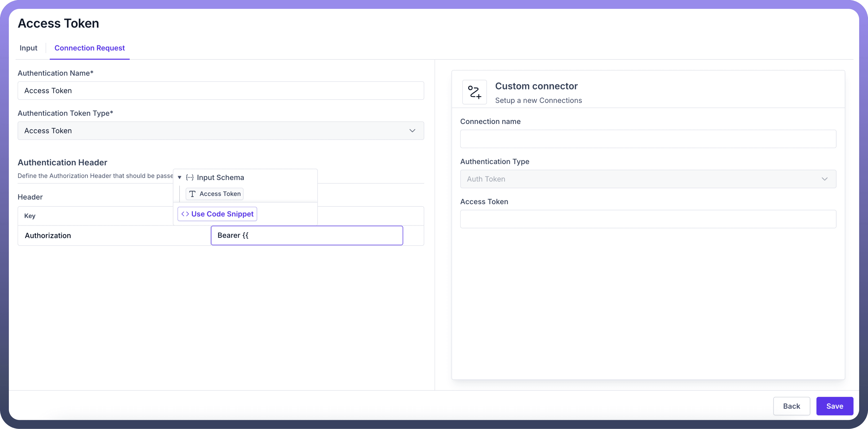The height and width of the screenshot is (429, 868).
Task: Click the Authentication Name input field
Action: (221, 91)
